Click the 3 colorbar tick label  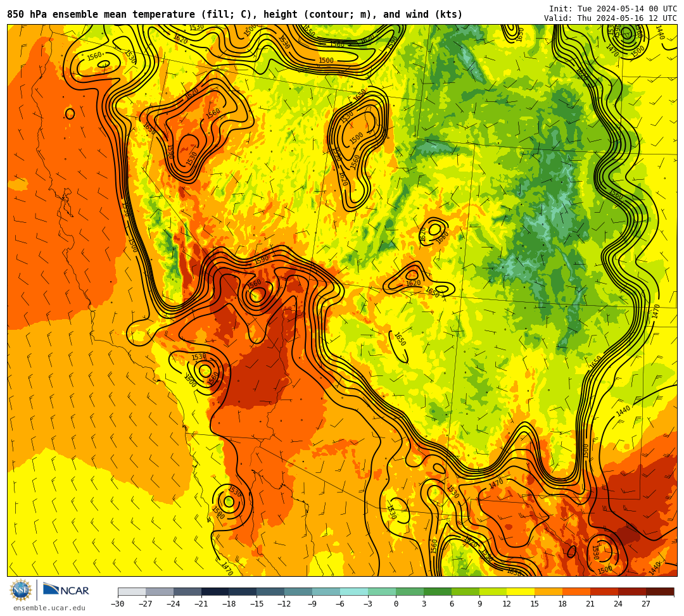(424, 604)
